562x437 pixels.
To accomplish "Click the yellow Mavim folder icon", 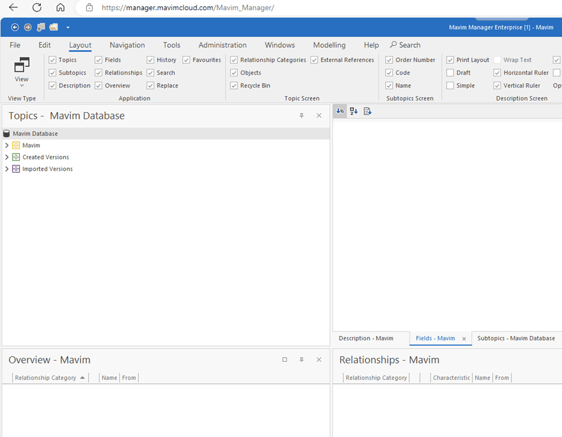I will (x=16, y=145).
